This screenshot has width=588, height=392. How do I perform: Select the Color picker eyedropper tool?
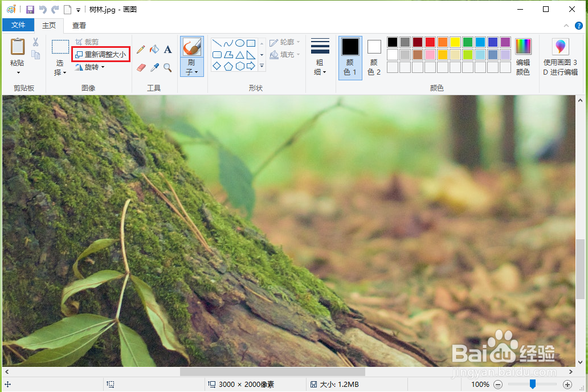[x=154, y=68]
